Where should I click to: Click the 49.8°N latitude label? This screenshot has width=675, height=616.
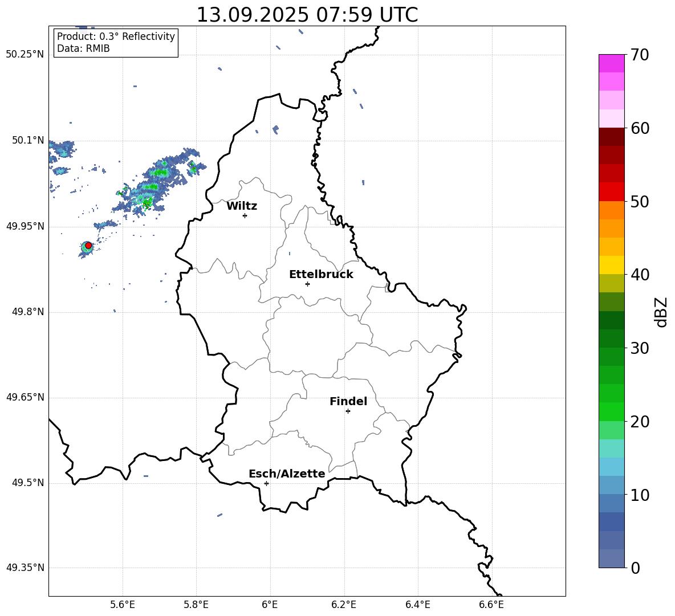pyautogui.click(x=28, y=312)
